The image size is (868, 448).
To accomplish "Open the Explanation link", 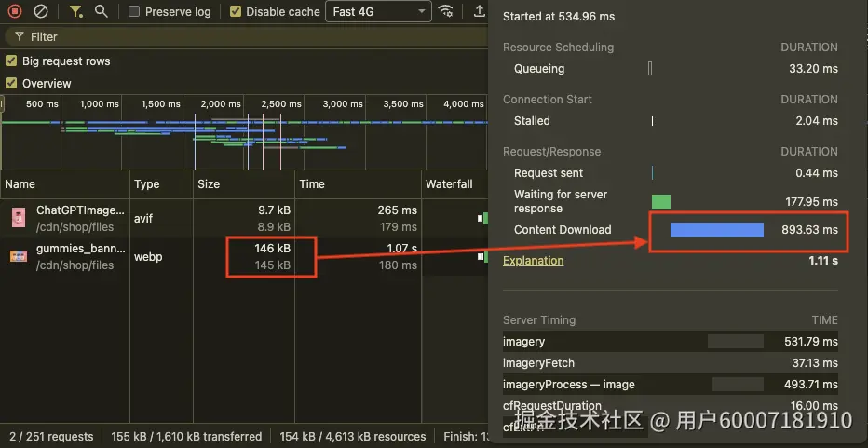I will (533, 260).
